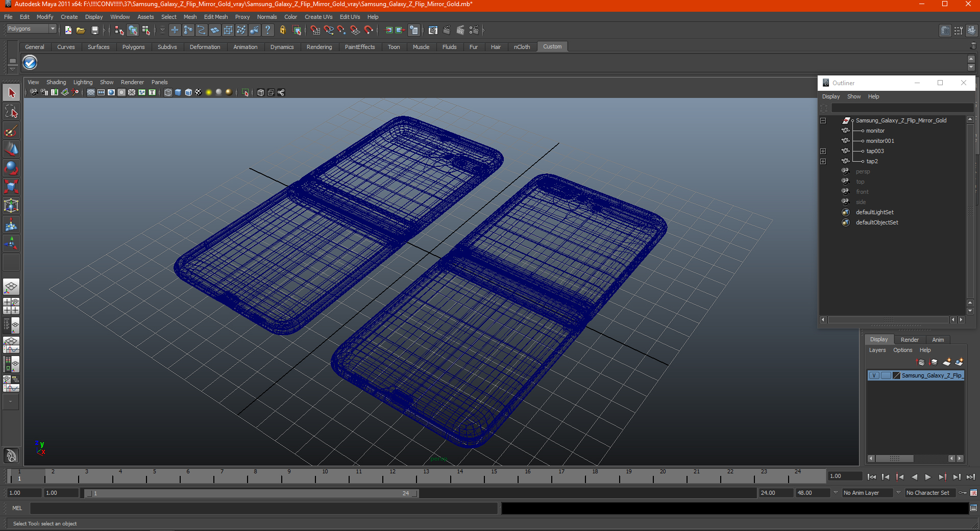Select the monitor001 node in Outliner
The width and height of the screenshot is (980, 531).
tap(880, 141)
